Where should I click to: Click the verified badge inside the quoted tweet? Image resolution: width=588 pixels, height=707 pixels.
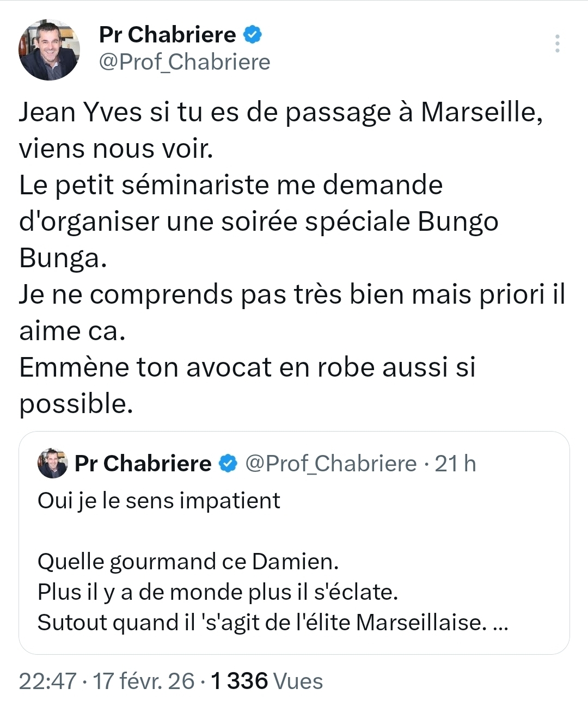[228, 464]
